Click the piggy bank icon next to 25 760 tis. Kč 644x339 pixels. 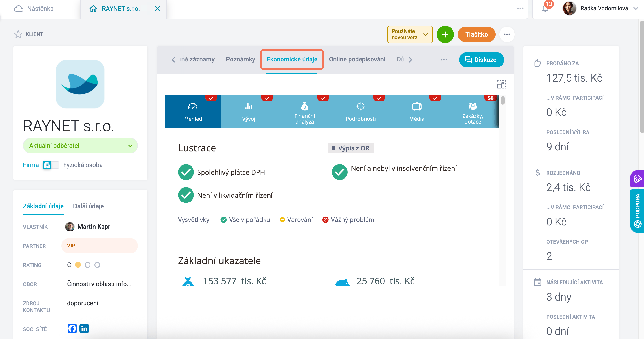(342, 282)
